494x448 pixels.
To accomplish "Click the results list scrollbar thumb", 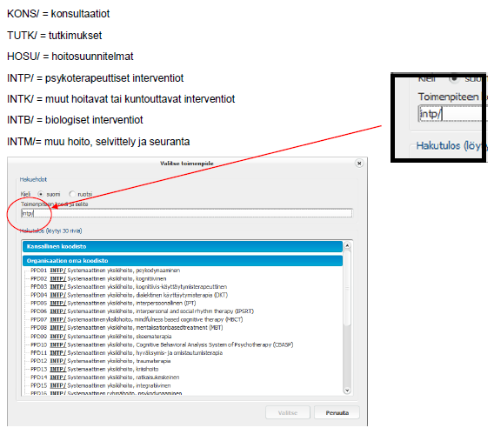I will pyautogui.click(x=347, y=288).
